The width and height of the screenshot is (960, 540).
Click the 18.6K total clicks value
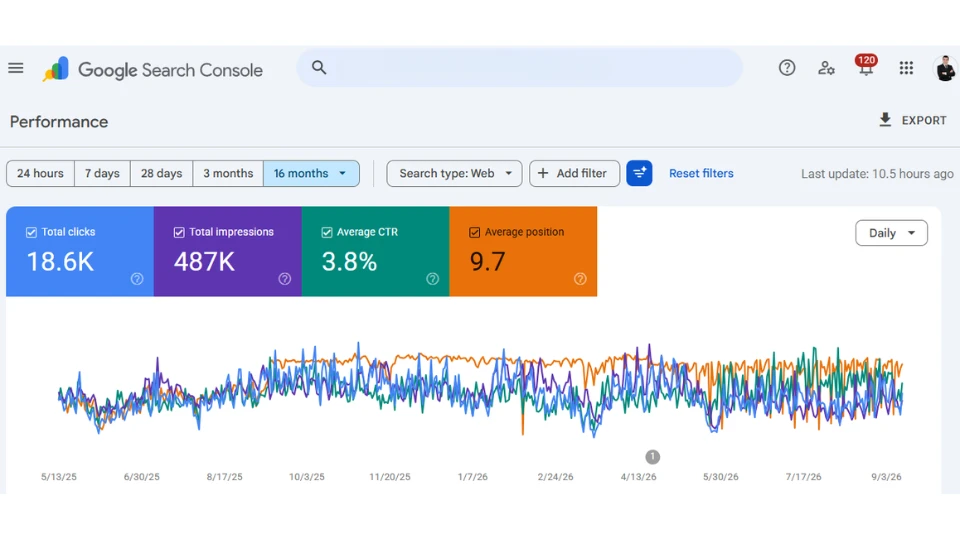point(60,262)
